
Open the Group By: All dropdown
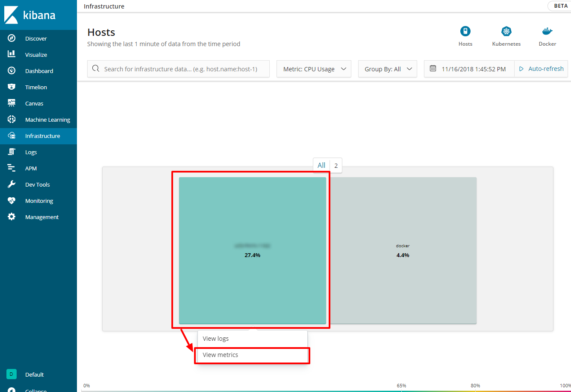tap(388, 69)
